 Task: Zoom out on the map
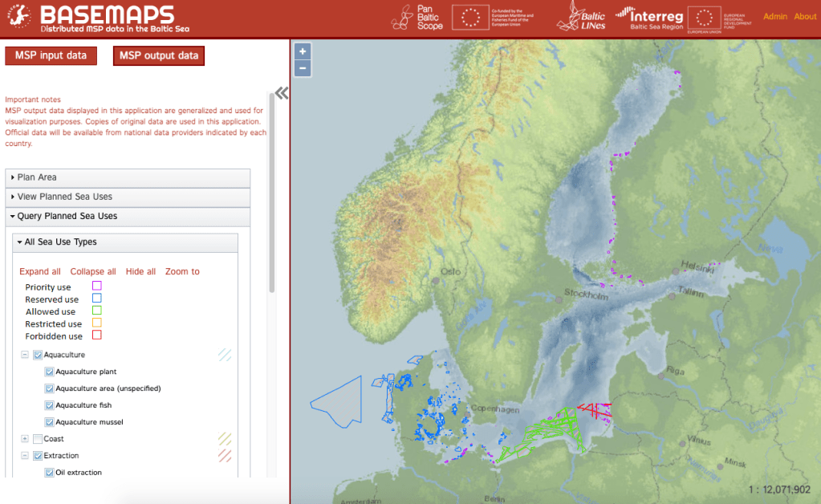pos(303,68)
